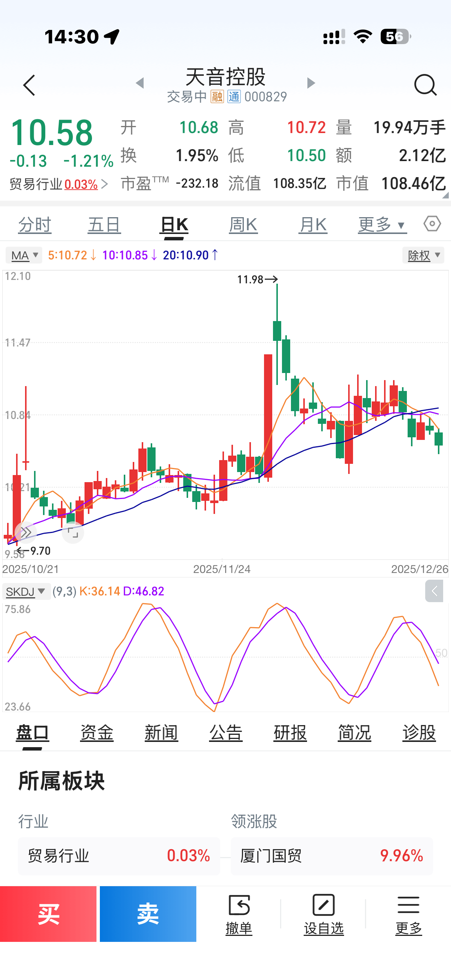Open the 更多 hamburger menu

tap(408, 914)
